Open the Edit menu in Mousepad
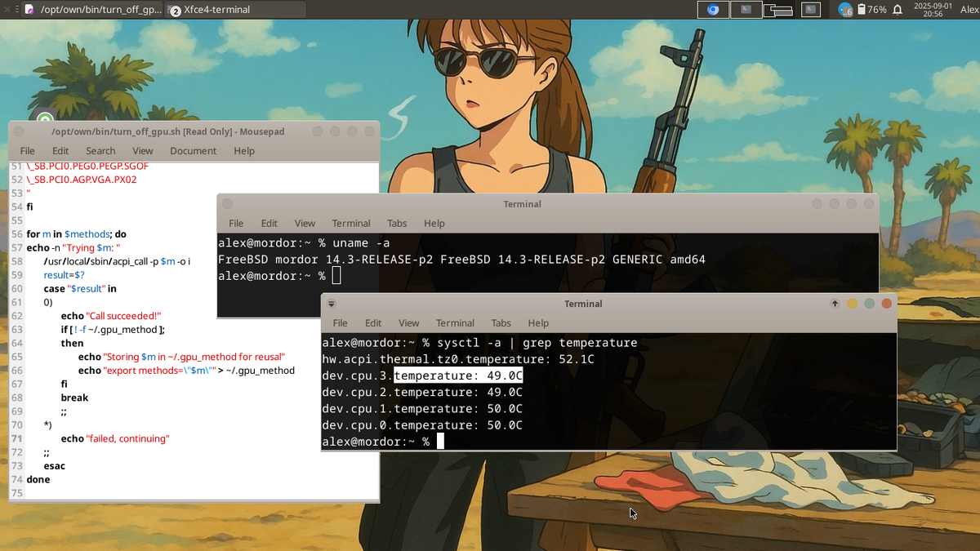This screenshot has width=980, height=551. tap(60, 151)
